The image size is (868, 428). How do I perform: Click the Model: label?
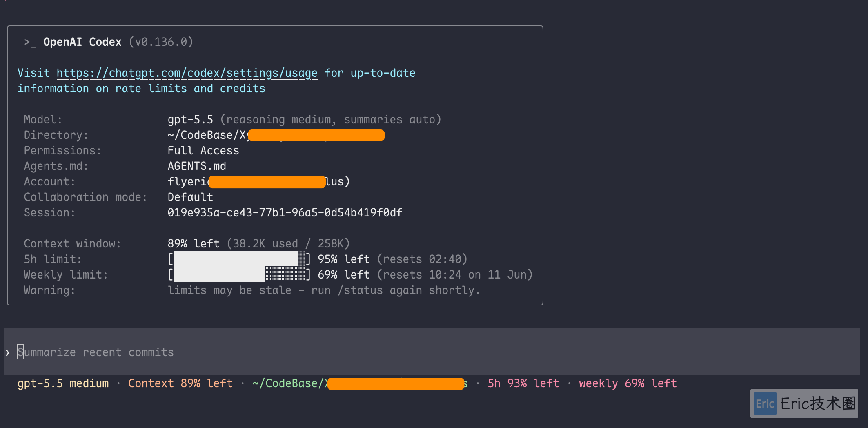tap(43, 120)
